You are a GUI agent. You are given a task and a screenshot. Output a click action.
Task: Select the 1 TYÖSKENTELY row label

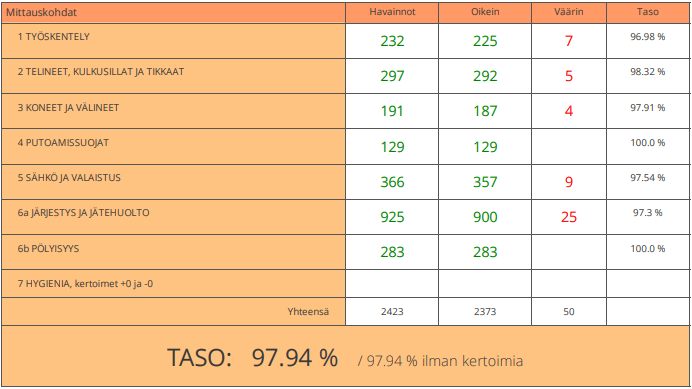tap(54, 37)
